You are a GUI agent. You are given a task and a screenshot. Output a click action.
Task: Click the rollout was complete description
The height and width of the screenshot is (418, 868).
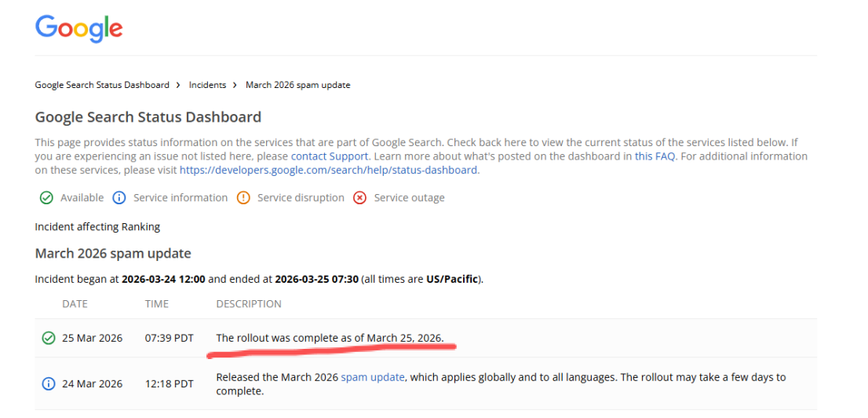click(330, 338)
